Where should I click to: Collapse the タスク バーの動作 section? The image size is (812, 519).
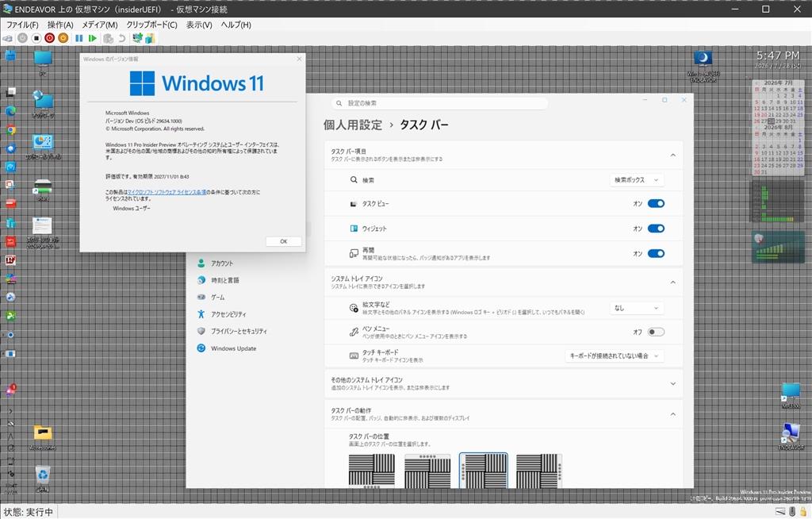click(672, 413)
